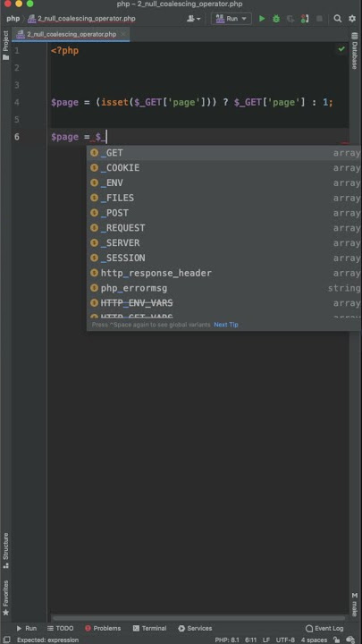Open IDE settings gear icon
Image resolution: width=362 pixels, height=644 pixels.
click(352, 19)
